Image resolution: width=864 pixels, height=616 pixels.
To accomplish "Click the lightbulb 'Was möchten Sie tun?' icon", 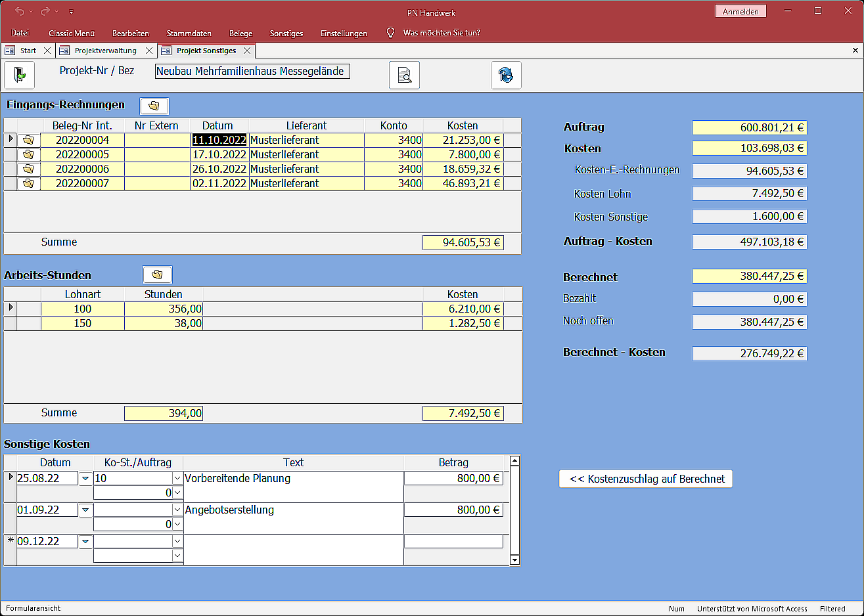I will pyautogui.click(x=390, y=33).
